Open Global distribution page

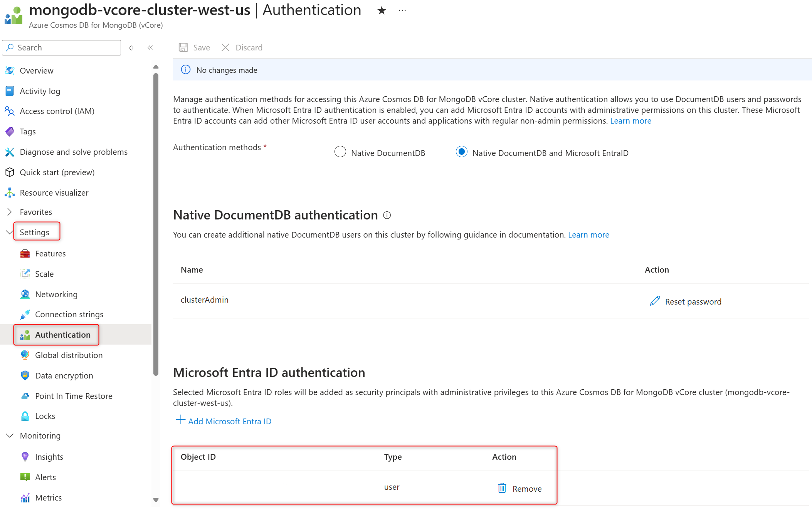69,355
